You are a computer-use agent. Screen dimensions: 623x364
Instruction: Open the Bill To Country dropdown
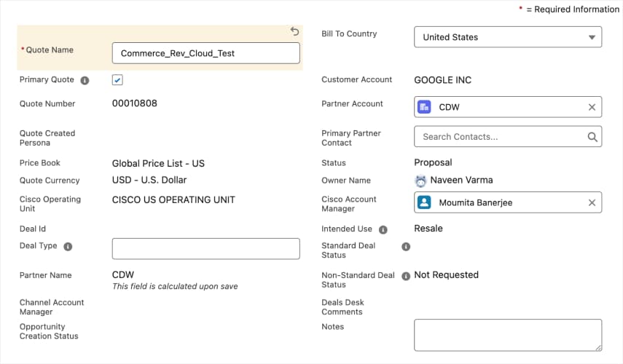tap(508, 37)
